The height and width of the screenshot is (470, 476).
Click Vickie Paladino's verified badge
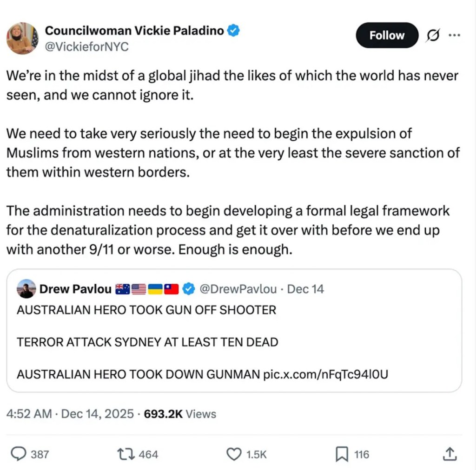233,30
